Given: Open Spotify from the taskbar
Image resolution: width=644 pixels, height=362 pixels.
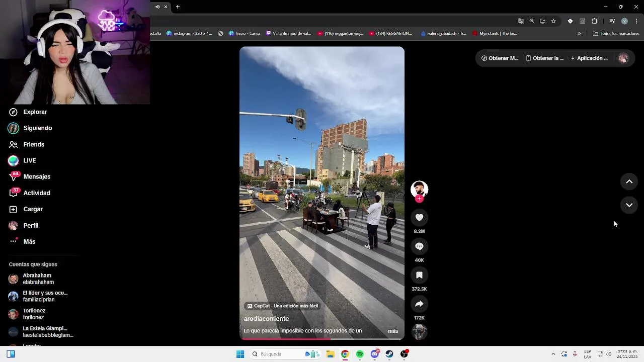Looking at the screenshot, I should (360, 354).
